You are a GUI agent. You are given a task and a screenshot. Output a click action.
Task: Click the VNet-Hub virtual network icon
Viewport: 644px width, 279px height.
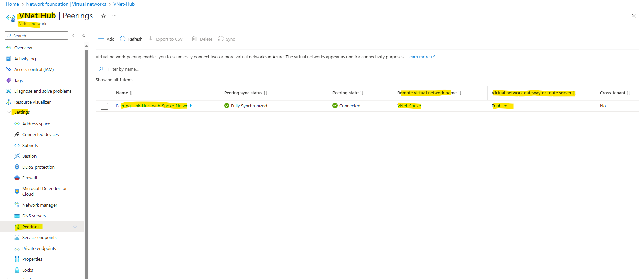[11, 17]
